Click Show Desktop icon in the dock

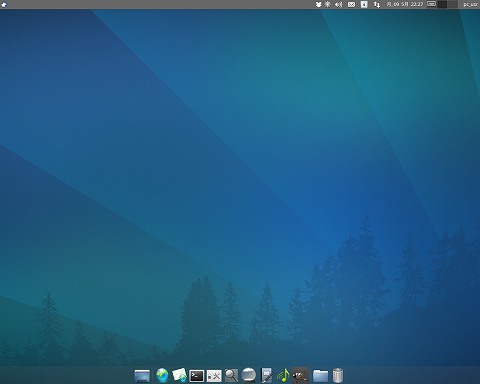pos(142,376)
